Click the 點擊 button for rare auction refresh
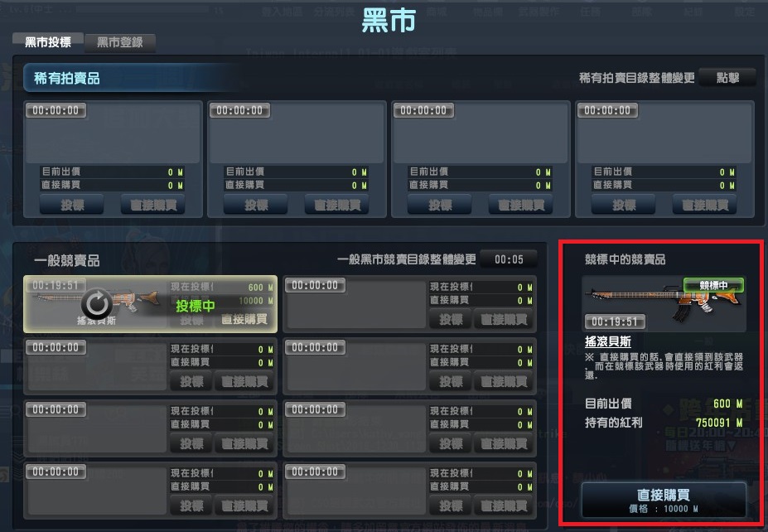 tap(727, 78)
